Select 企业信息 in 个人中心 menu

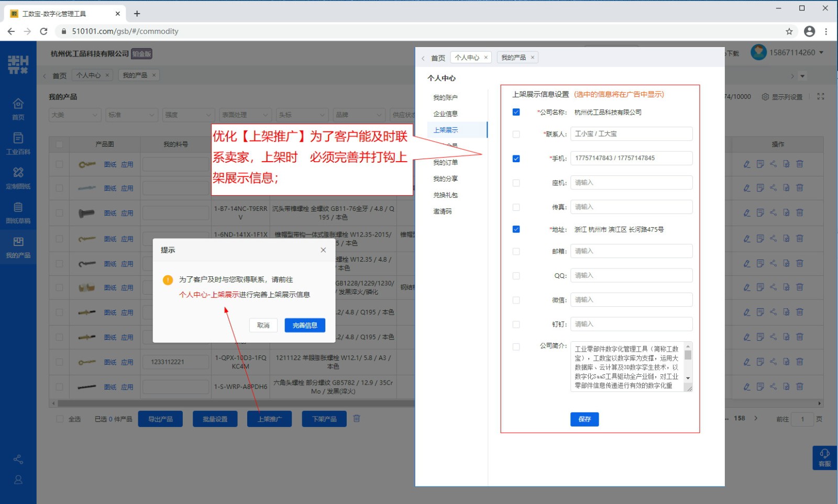[x=445, y=114]
